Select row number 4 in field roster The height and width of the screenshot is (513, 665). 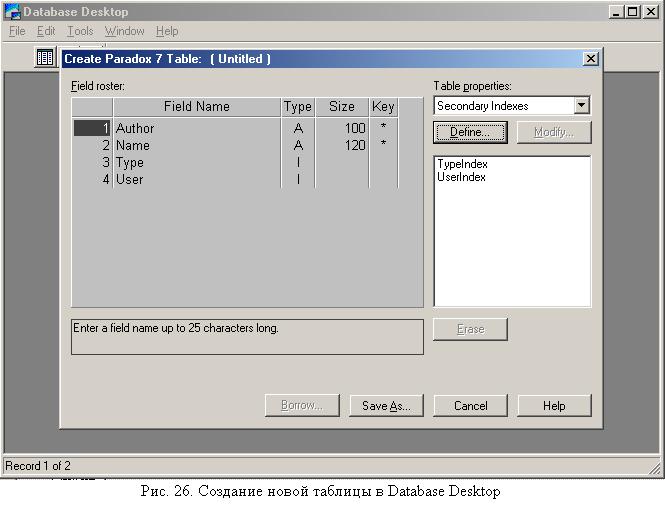92,179
